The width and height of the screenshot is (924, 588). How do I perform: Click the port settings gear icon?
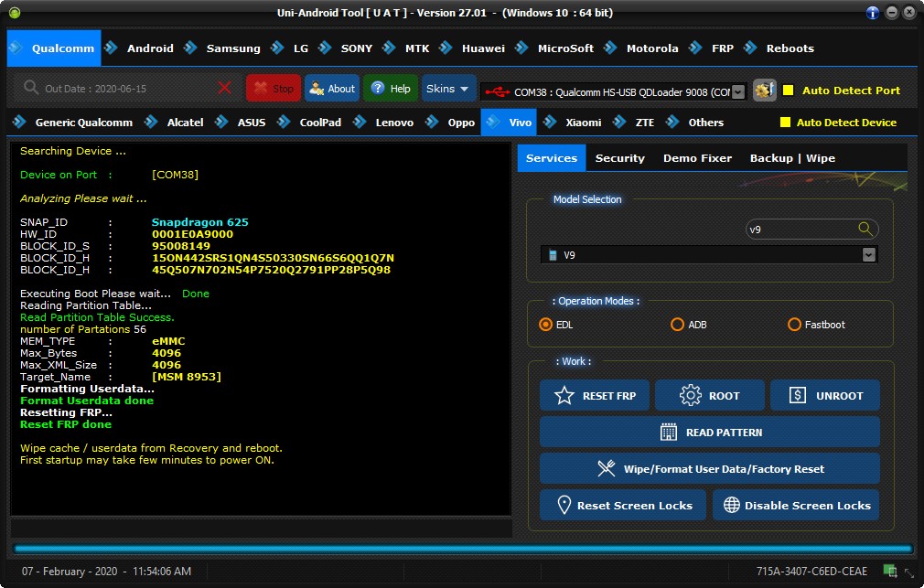[765, 91]
